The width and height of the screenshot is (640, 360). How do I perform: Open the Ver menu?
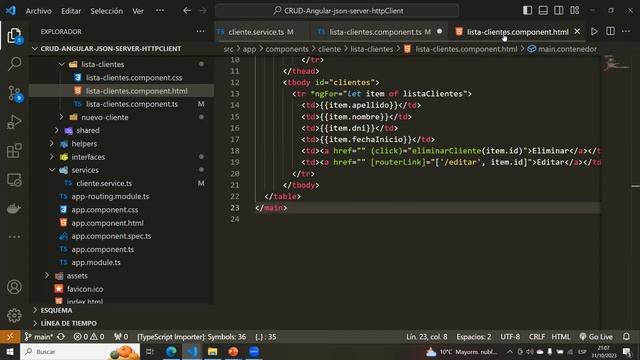click(x=138, y=11)
